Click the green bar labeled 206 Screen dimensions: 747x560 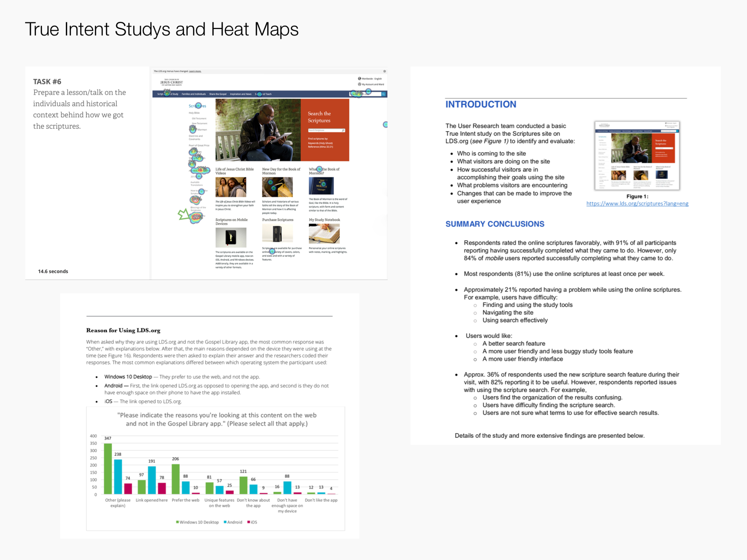(x=176, y=479)
